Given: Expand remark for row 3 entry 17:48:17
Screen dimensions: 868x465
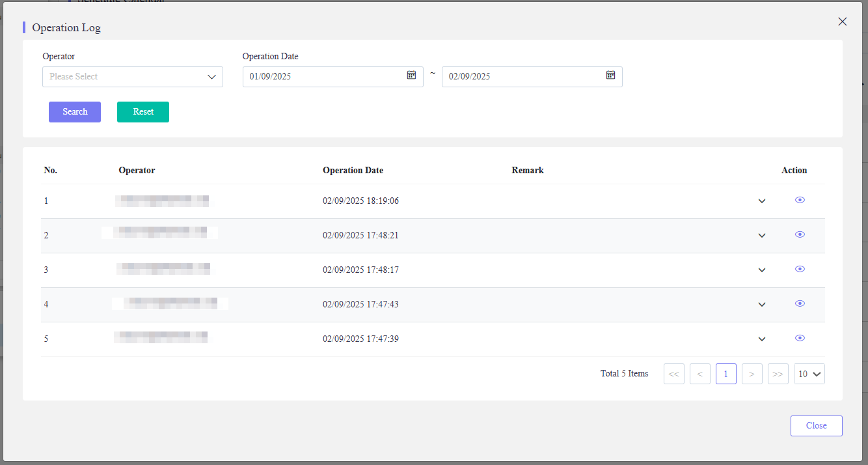Looking at the screenshot, I should (x=762, y=270).
